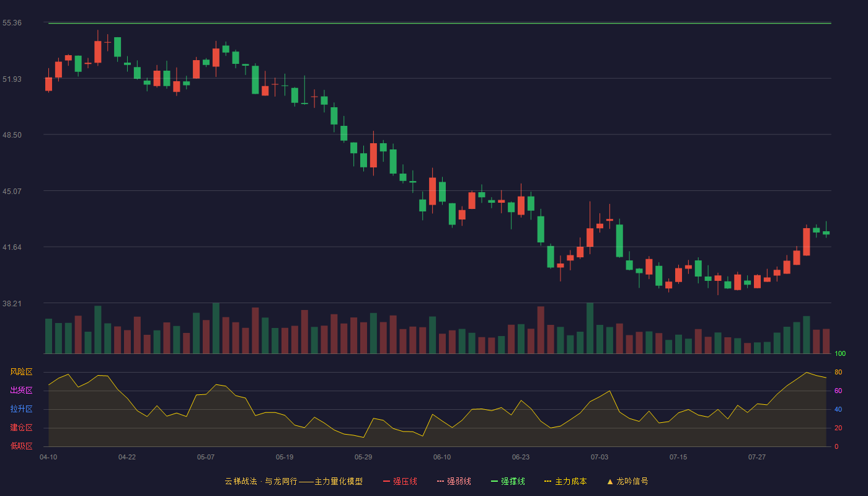Click the 出货区 zone label
The width and height of the screenshot is (868, 496).
[21, 391]
